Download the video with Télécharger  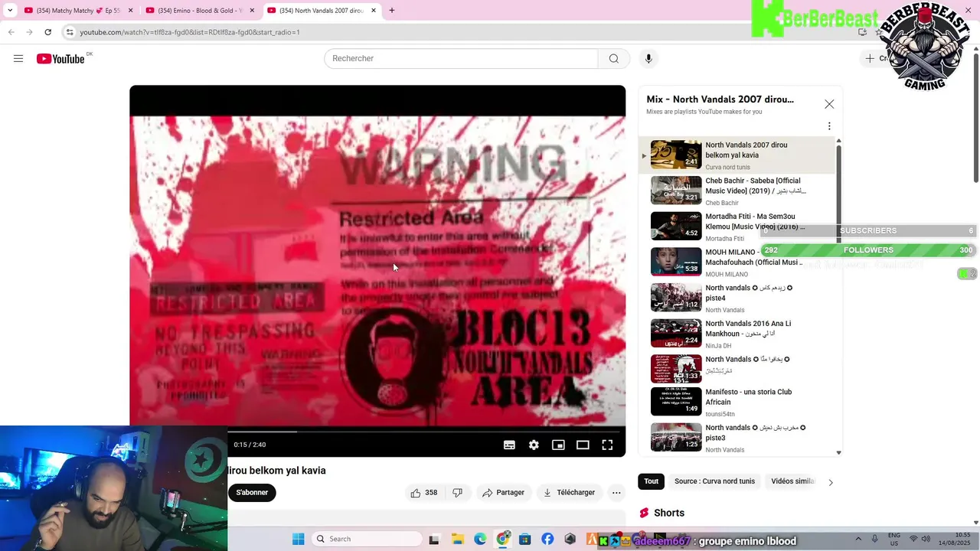pos(569,493)
